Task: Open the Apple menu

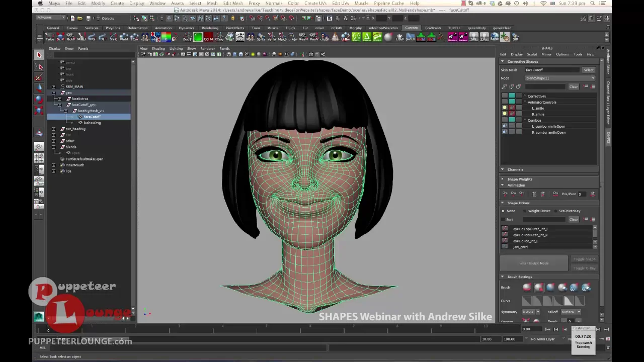Action: (x=40, y=3)
